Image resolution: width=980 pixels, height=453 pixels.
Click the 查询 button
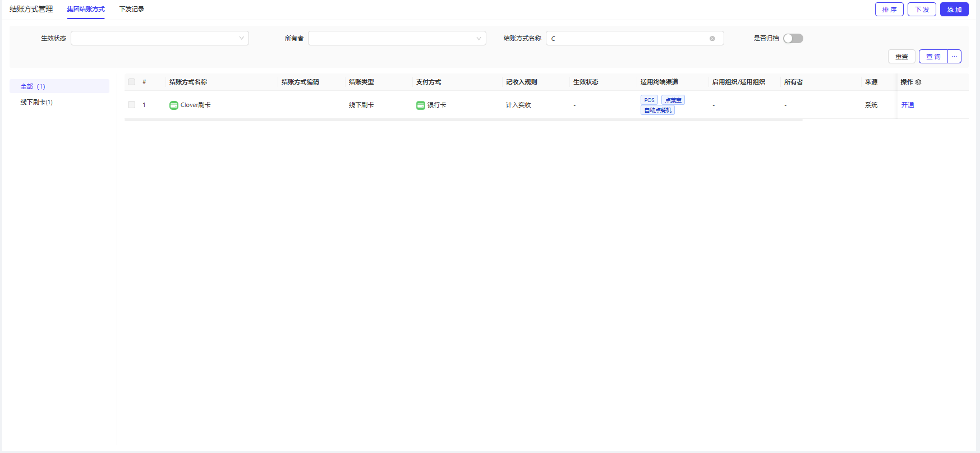pyautogui.click(x=933, y=57)
